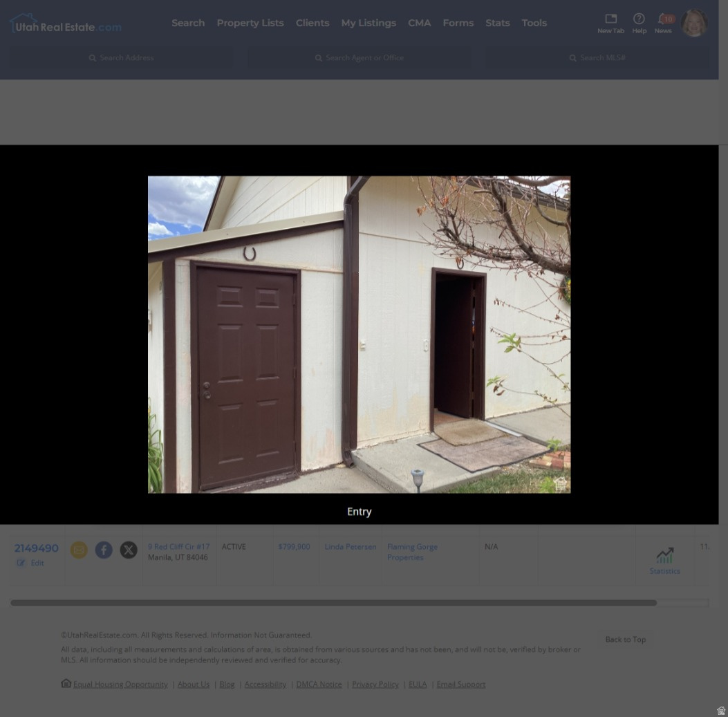Viewport: 728px width, 717px height.
Task: Open the Tools menu
Action: coord(534,22)
